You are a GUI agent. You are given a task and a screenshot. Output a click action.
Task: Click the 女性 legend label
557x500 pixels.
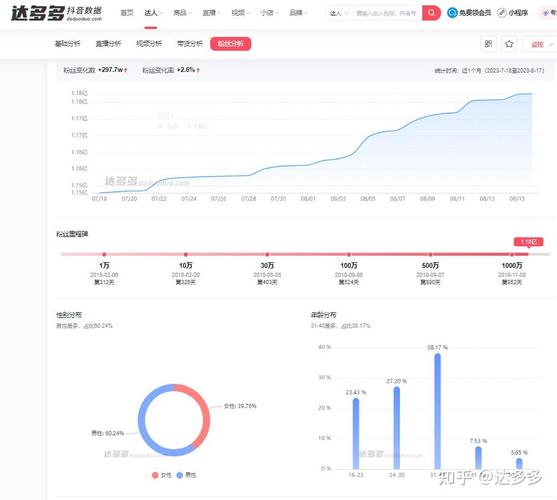coord(166,475)
